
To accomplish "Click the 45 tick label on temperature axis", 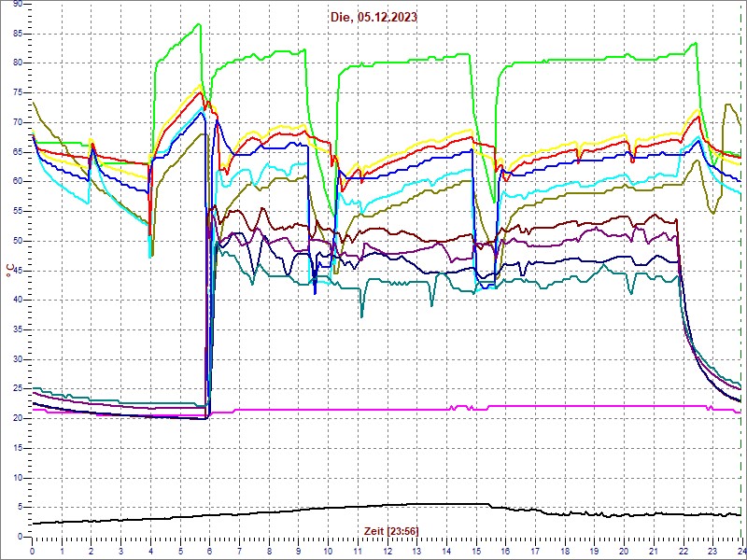I will pyautogui.click(x=17, y=271).
